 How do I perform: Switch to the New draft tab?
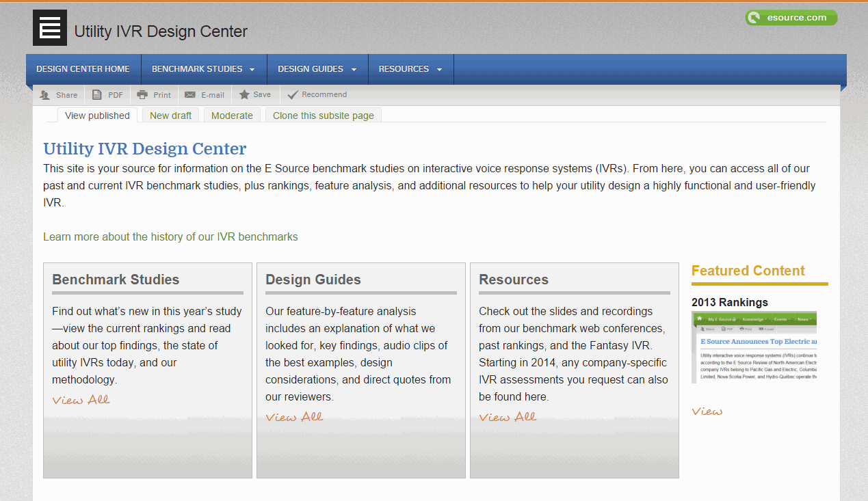[x=170, y=116]
